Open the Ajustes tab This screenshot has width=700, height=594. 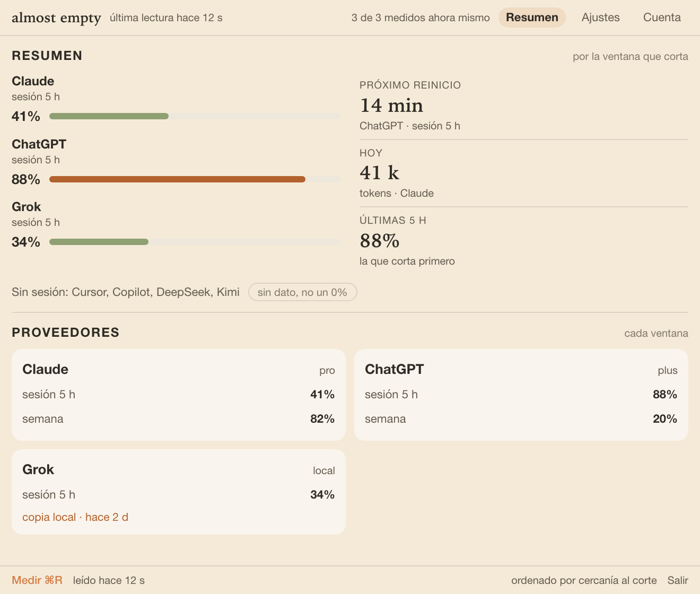click(x=600, y=18)
